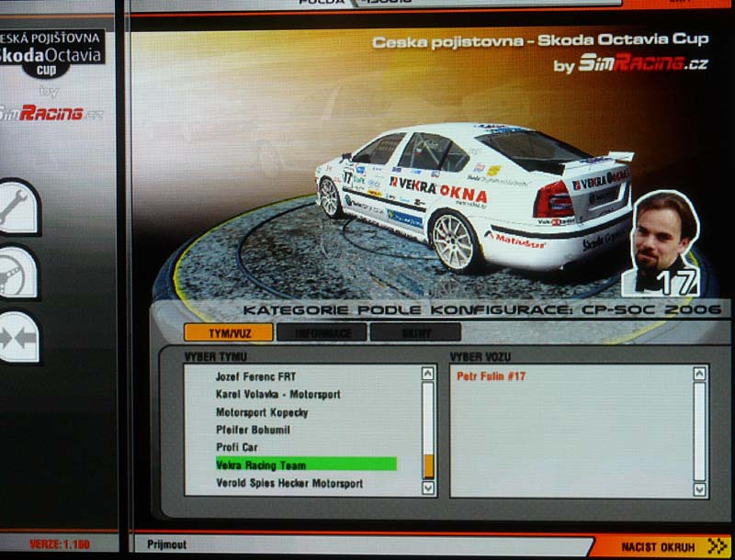Select team Jozef Ferenc FRT
The image size is (735, 560).
point(255,376)
